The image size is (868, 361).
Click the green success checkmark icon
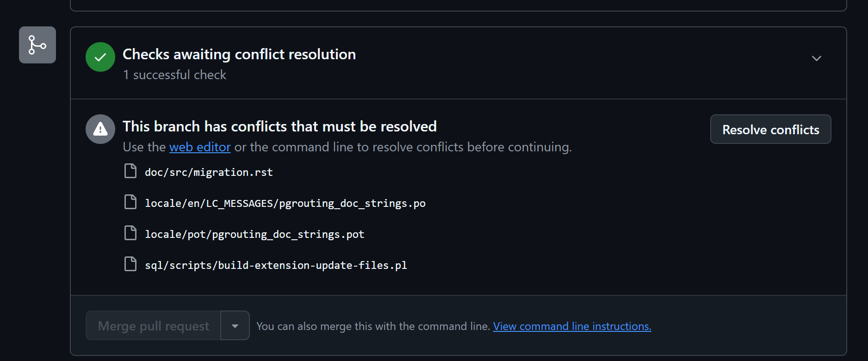pyautogui.click(x=100, y=57)
